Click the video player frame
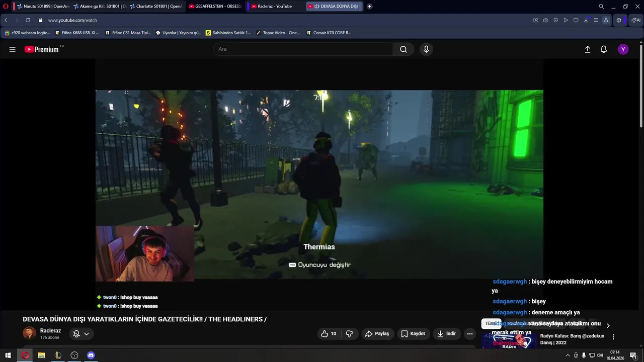Viewport: 644px width, 362px height. point(319,185)
